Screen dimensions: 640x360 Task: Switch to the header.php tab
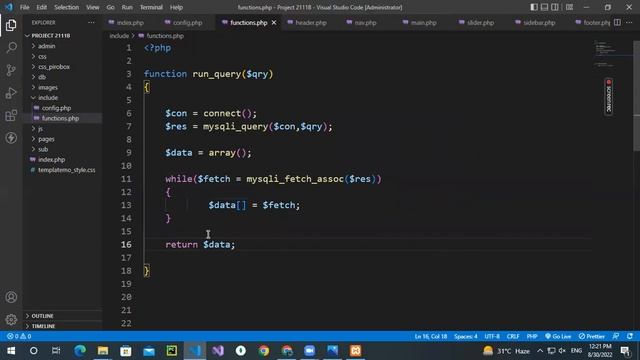(x=311, y=22)
